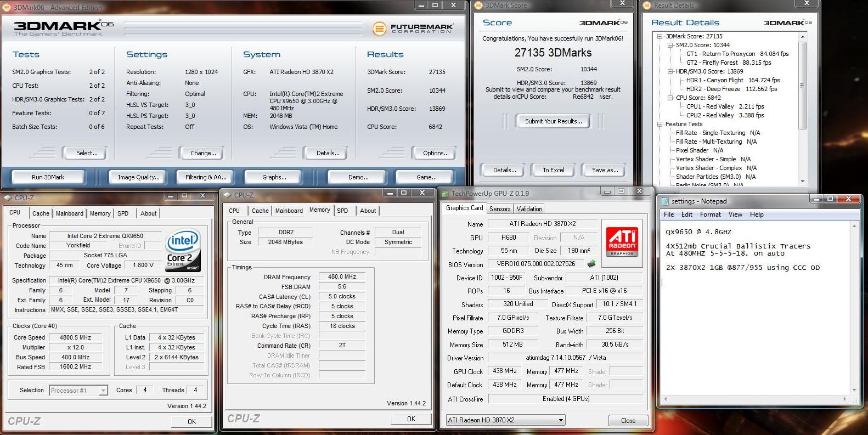Click the Run 3DMark button

[48, 177]
